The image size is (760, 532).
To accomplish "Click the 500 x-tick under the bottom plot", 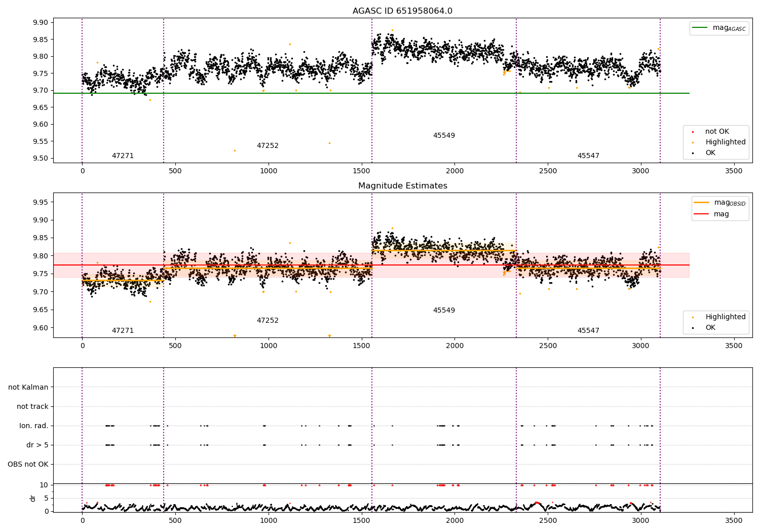I will tap(175, 520).
